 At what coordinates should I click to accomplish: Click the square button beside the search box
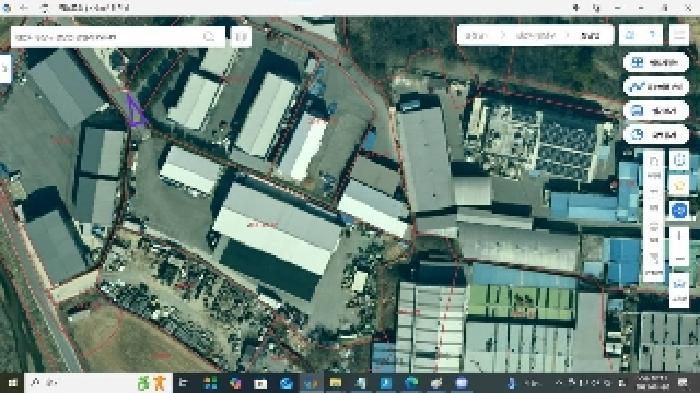(241, 37)
